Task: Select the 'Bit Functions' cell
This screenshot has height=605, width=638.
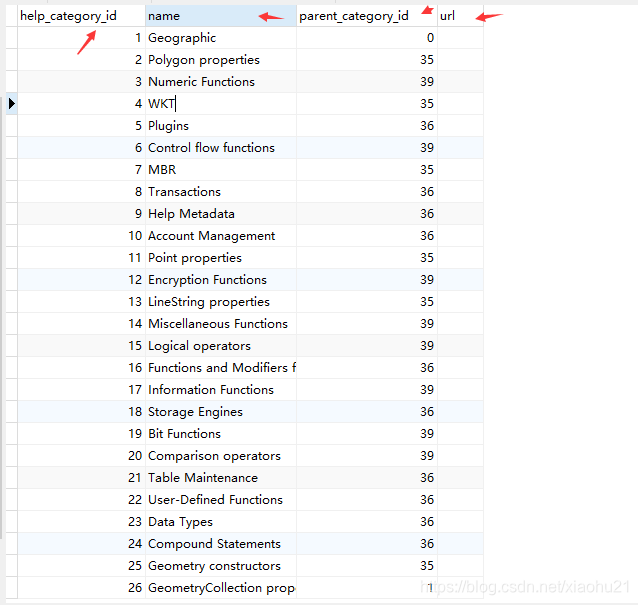Action: 221,433
